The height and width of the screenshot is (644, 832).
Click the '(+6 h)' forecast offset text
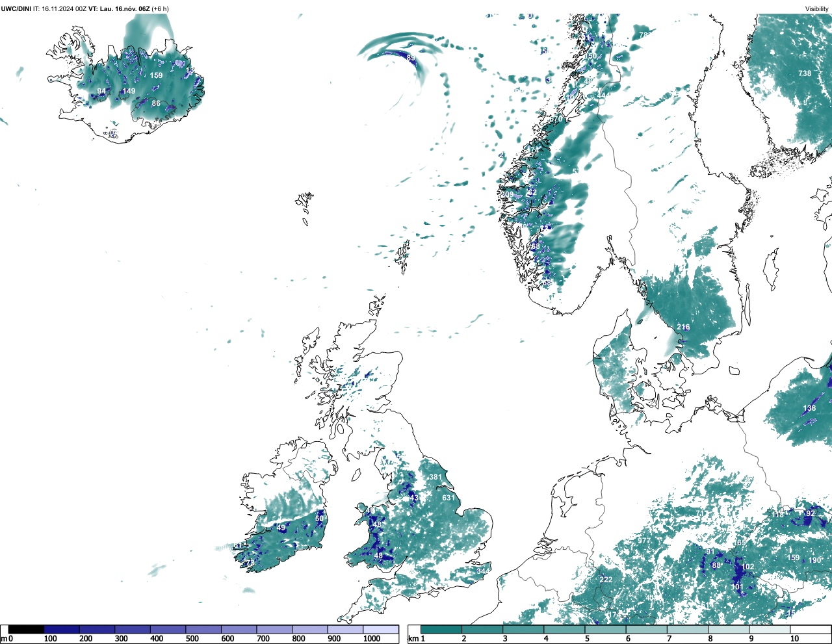click(x=161, y=9)
